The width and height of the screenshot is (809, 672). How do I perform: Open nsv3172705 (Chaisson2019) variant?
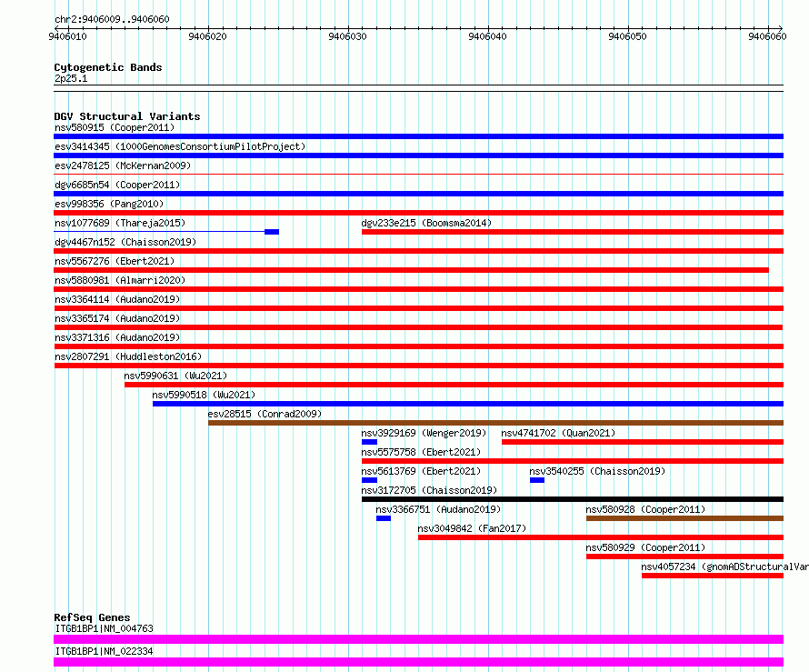point(429,490)
